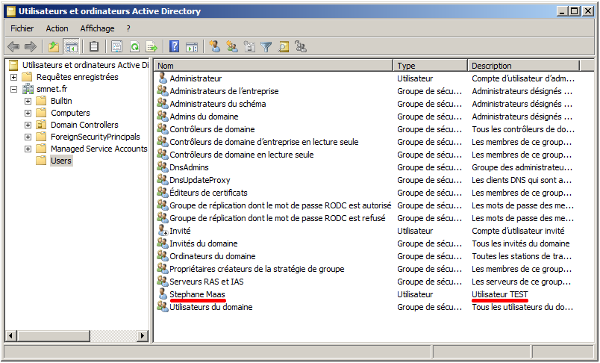Sort by the Type column header
The image size is (600, 363).
(430, 66)
